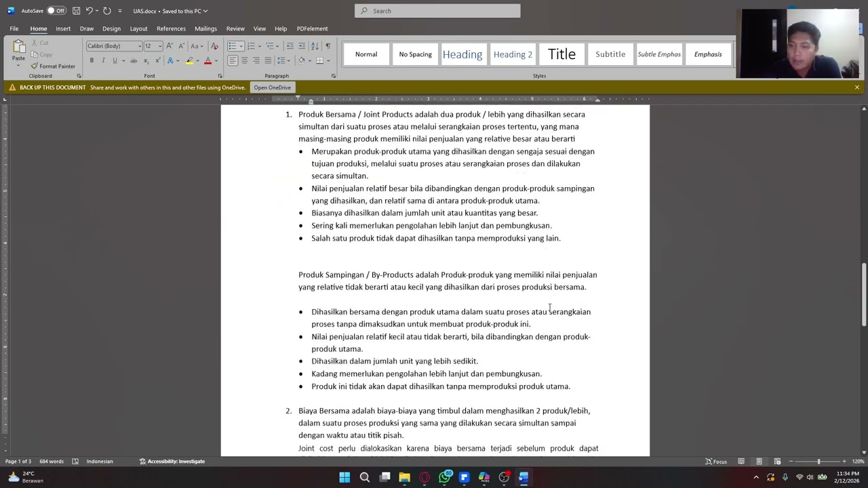Align text right
The width and height of the screenshot is (868, 488).
coord(256,61)
